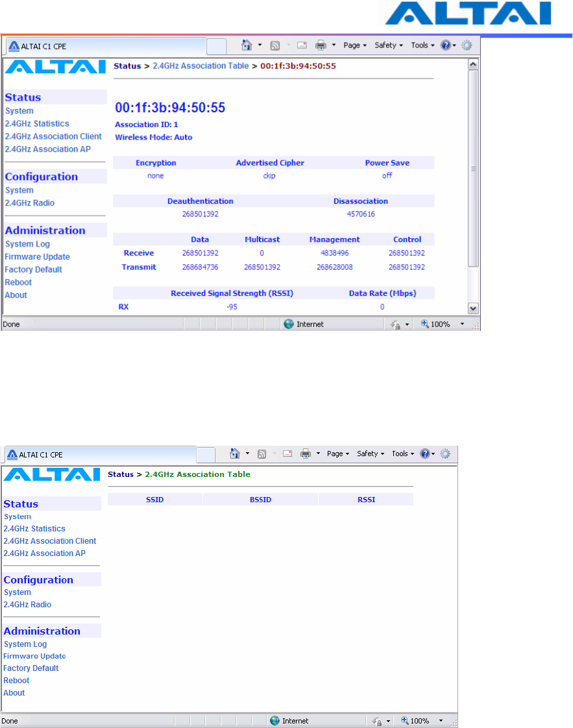Click the Print icon in upper browser toolbar
The width and height of the screenshot is (573, 728).
point(321,45)
